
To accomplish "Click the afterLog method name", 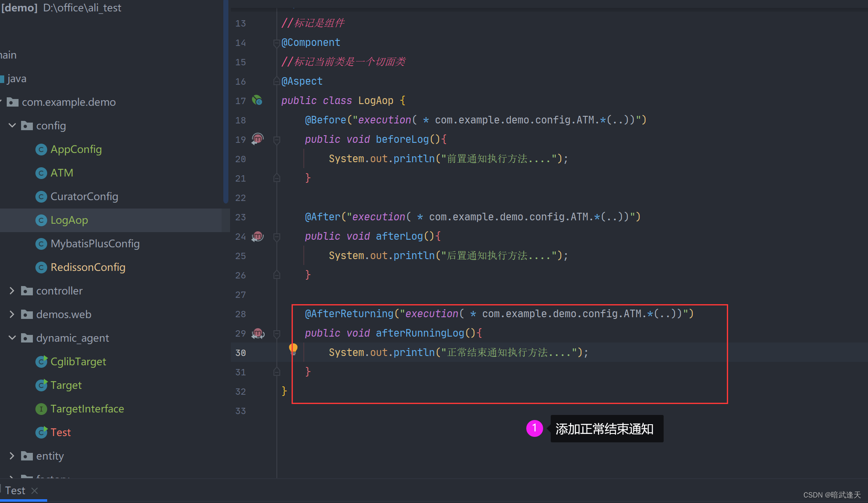I will click(x=399, y=236).
